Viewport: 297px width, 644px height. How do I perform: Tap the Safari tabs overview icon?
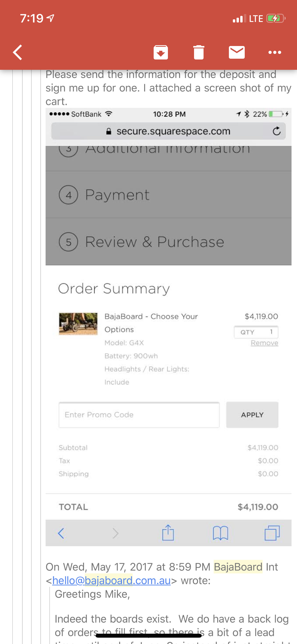272,533
